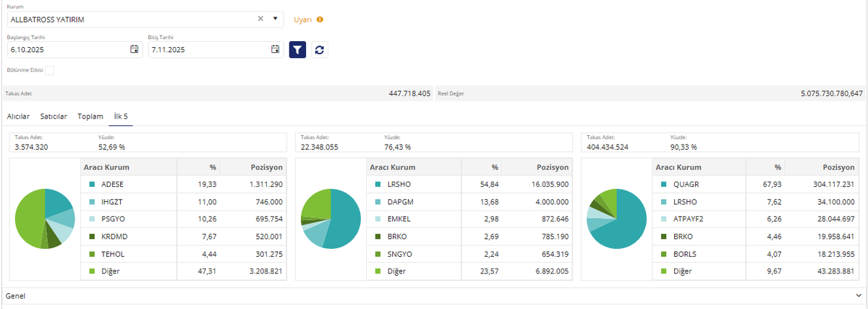Click the LRSHO swatch in middle table
The height and width of the screenshot is (309, 868).
pos(377,185)
